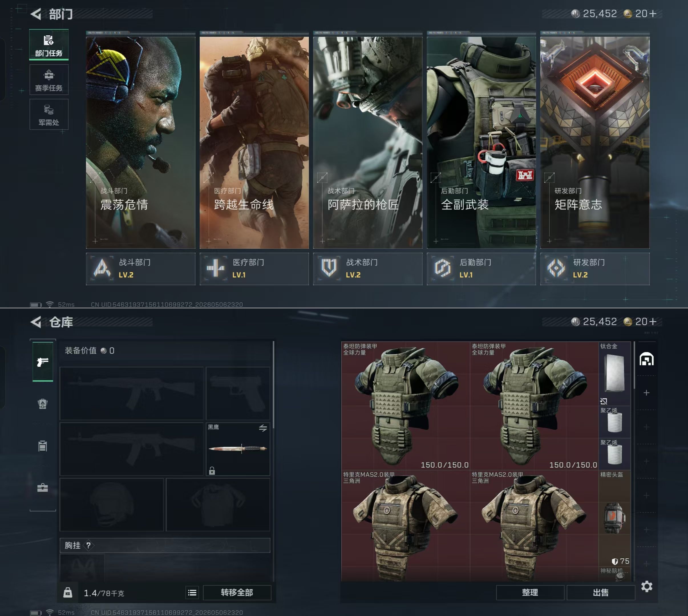688x616 pixels.
Task: Add storage with plus directly below stash icon
Action: coord(646,393)
